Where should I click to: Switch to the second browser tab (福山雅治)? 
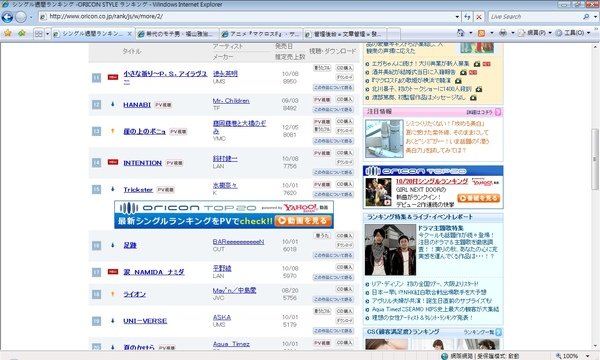[x=177, y=34]
